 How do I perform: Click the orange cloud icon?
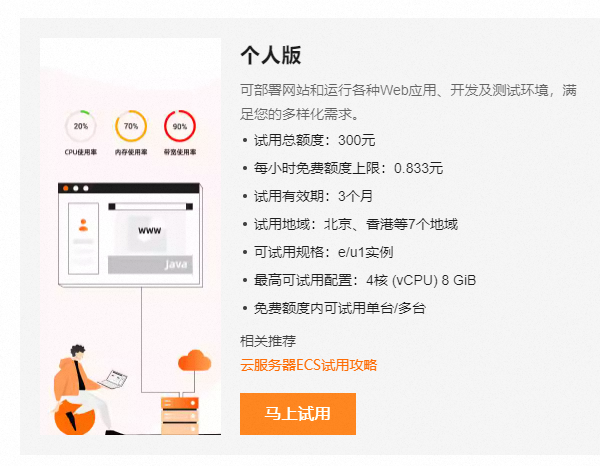(x=194, y=360)
